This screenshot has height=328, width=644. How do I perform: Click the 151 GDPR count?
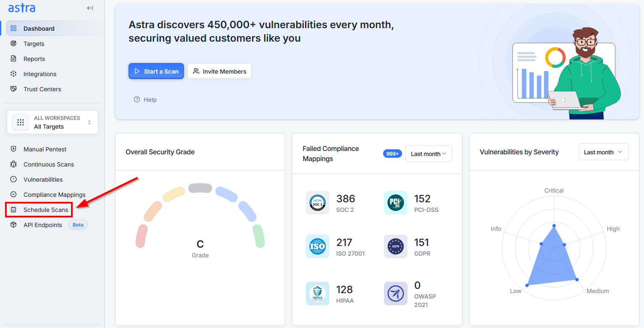[x=422, y=242]
